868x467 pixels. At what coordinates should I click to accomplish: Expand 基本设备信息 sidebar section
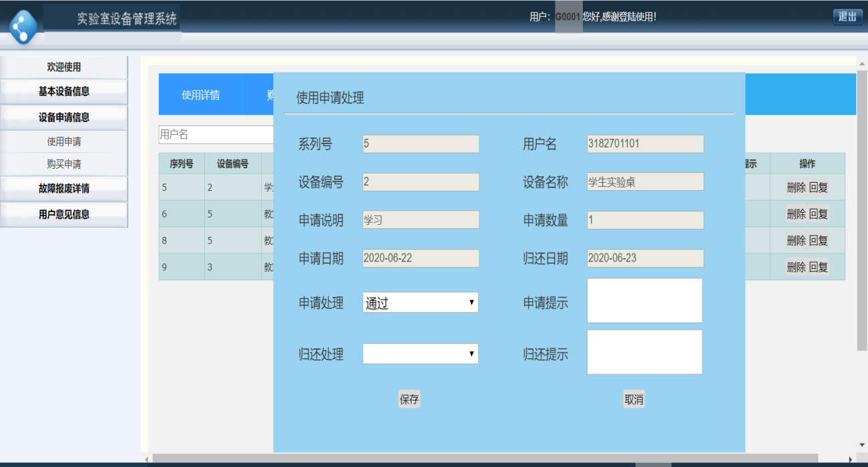point(63,92)
